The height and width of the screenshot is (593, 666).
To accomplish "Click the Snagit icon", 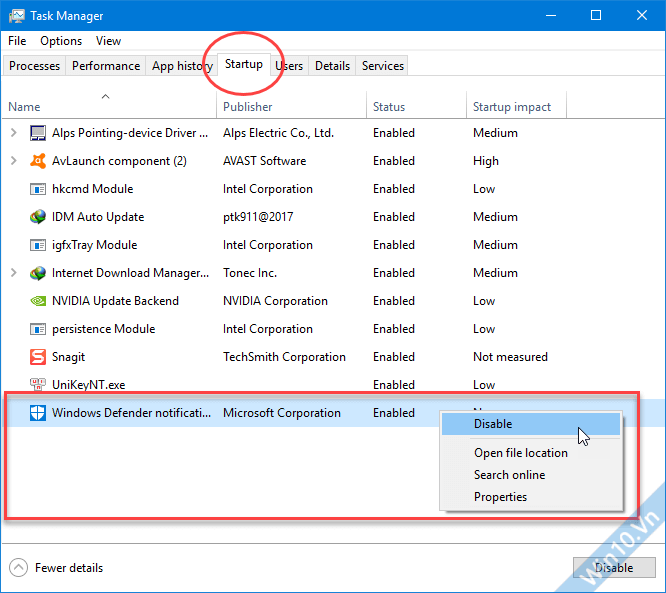I will point(38,357).
